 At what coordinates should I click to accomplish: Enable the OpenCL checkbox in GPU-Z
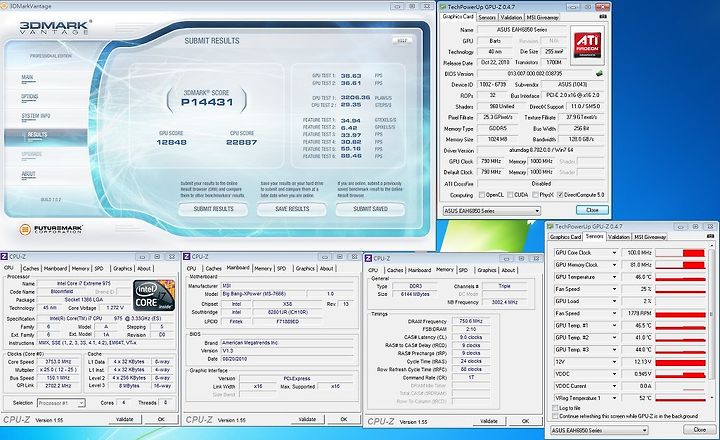tap(482, 195)
